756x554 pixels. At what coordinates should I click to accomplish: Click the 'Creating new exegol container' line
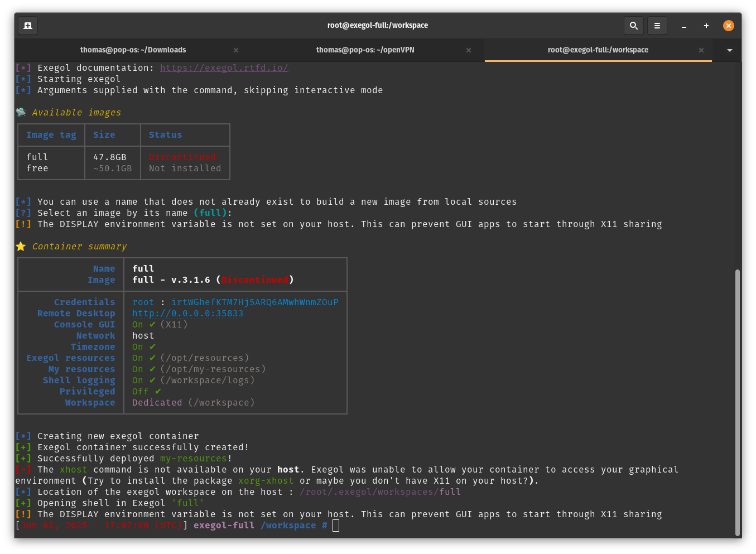[x=118, y=436]
